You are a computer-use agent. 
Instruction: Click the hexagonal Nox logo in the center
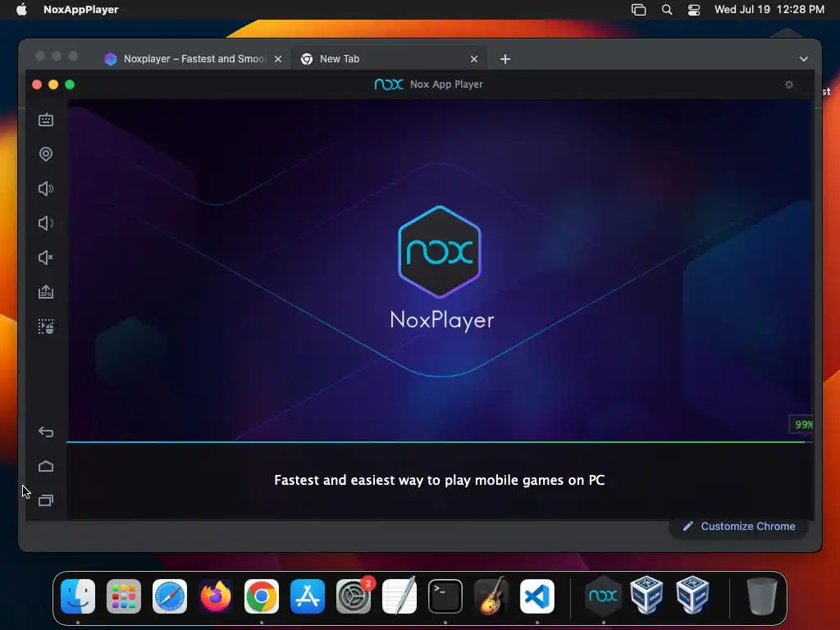pyautogui.click(x=440, y=251)
